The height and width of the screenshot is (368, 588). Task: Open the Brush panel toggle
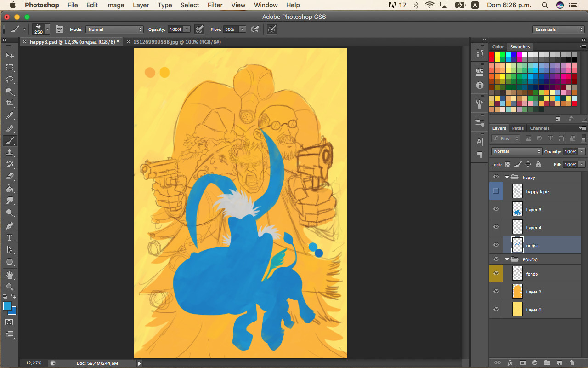tap(59, 29)
